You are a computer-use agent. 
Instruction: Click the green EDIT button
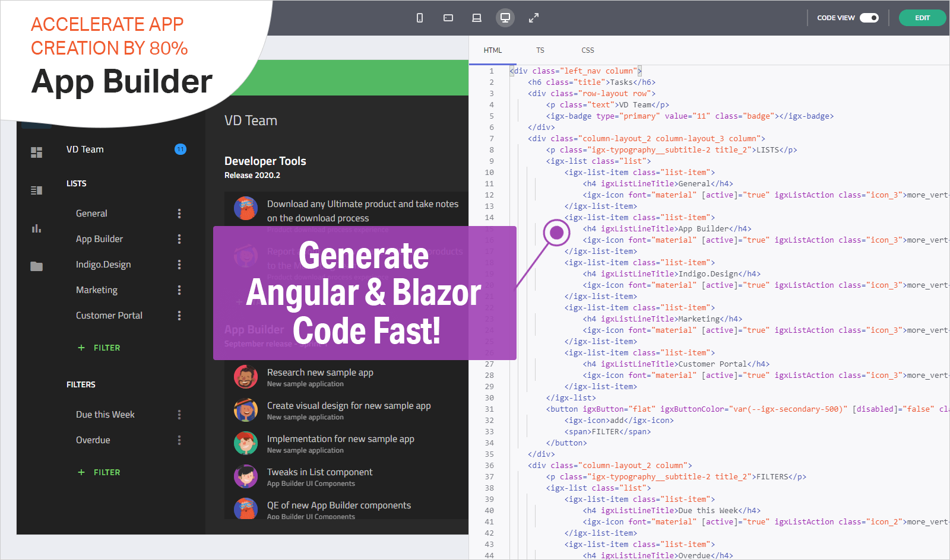(922, 18)
